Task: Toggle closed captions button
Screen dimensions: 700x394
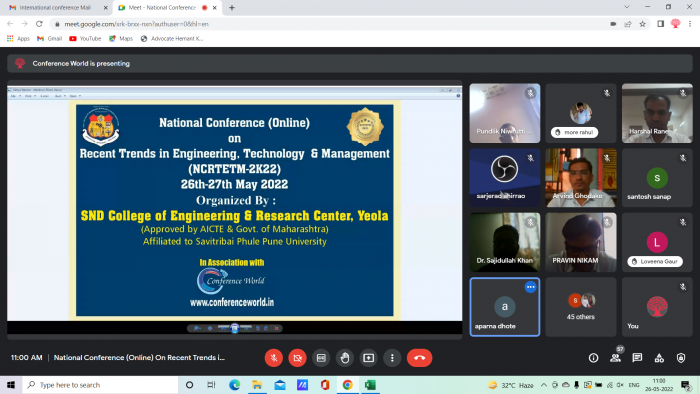Action: click(x=321, y=358)
